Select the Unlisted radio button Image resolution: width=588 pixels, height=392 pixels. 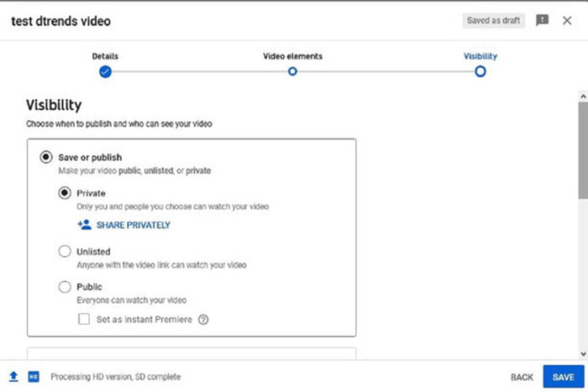(x=65, y=251)
